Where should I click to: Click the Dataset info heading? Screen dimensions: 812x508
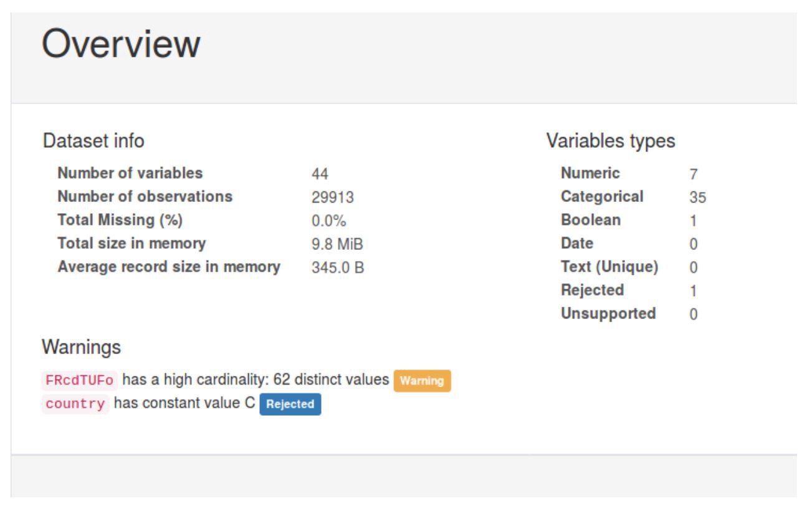tap(93, 141)
